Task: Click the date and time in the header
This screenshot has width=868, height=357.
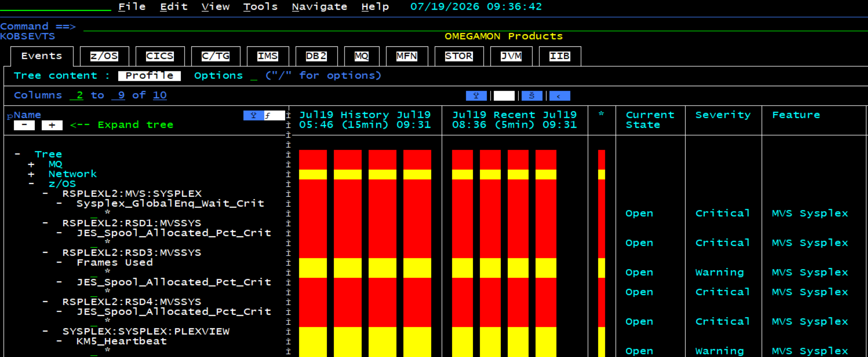Action: 476,6
